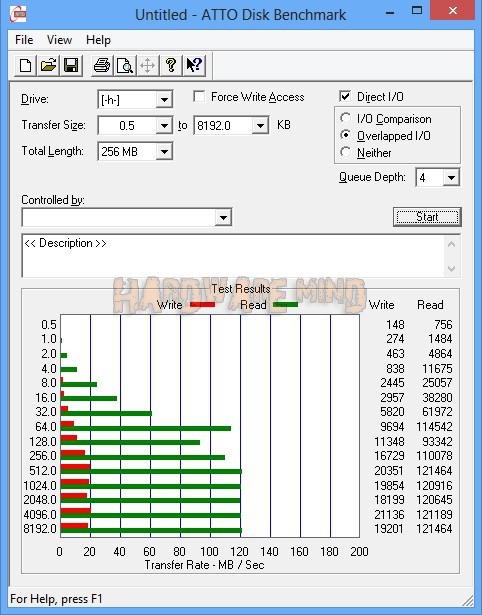This screenshot has width=482, height=615.
Task: Click the 'For Help, press F1' status text
Action: [x=56, y=599]
